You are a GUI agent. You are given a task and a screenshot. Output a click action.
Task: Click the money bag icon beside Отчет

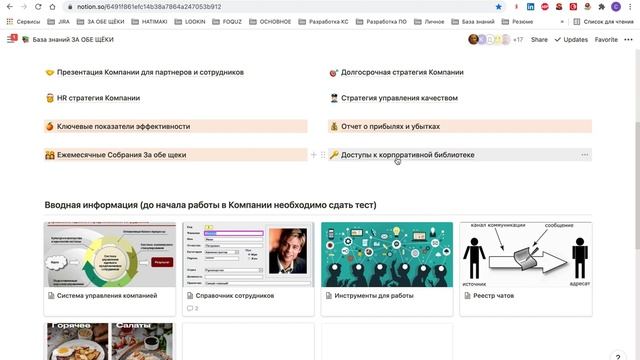click(334, 127)
